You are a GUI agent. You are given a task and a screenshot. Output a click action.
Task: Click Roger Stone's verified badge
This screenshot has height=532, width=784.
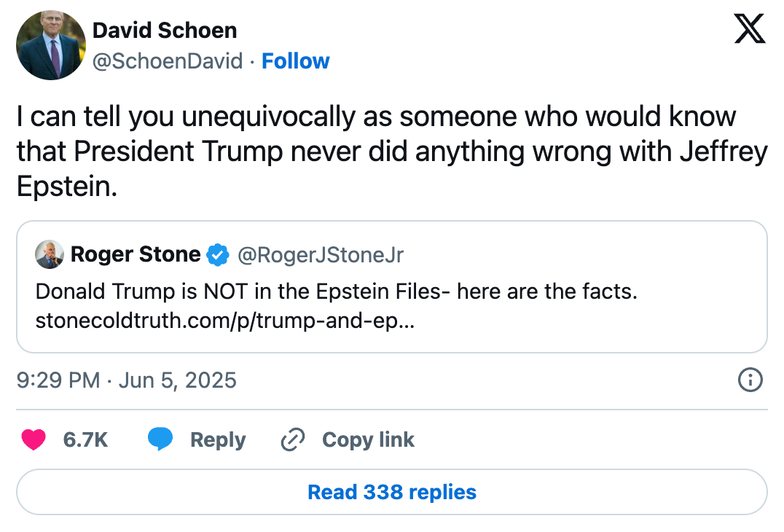pyautogui.click(x=218, y=254)
